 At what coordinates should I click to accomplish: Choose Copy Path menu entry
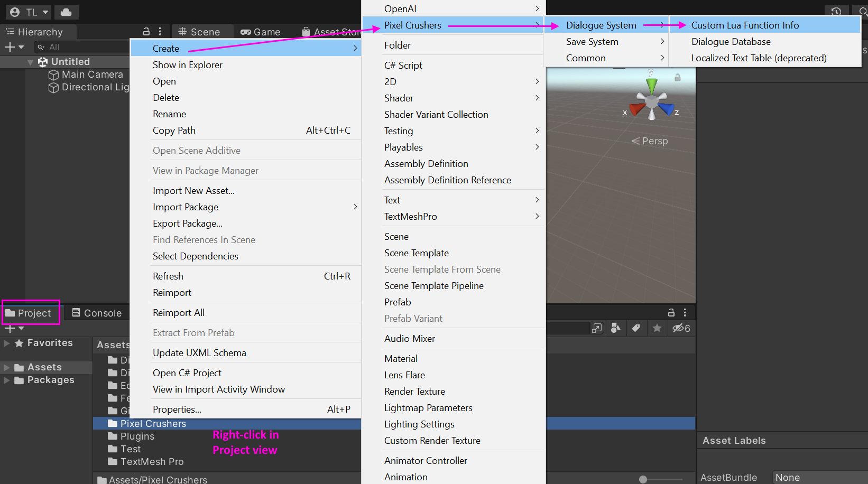tap(246, 130)
